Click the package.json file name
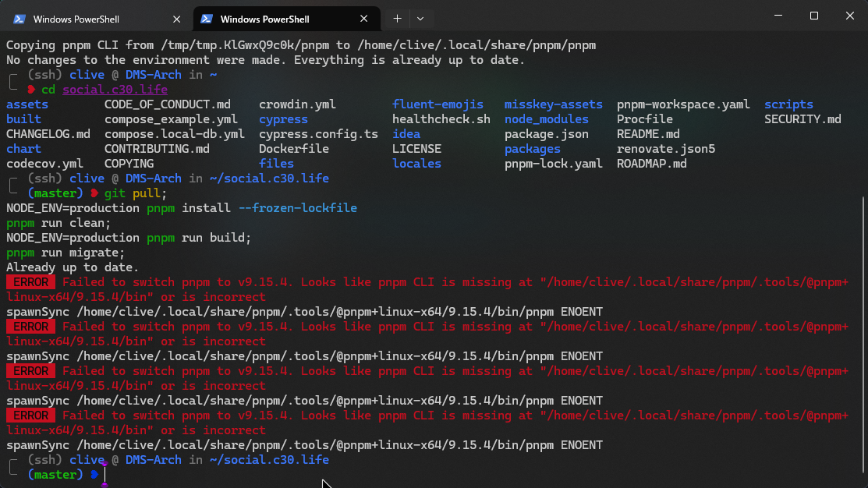This screenshot has width=868, height=488. pos(546,134)
